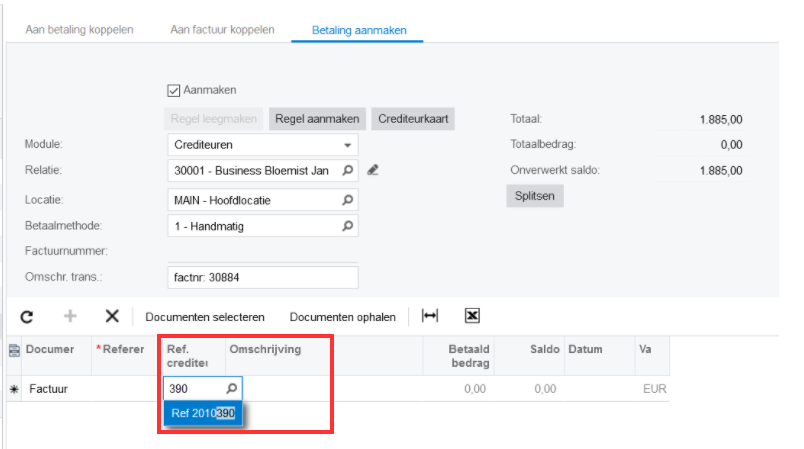This screenshot has width=804, height=449.
Task: Click the pencil edit icon beside Relatie
Action: point(373,171)
